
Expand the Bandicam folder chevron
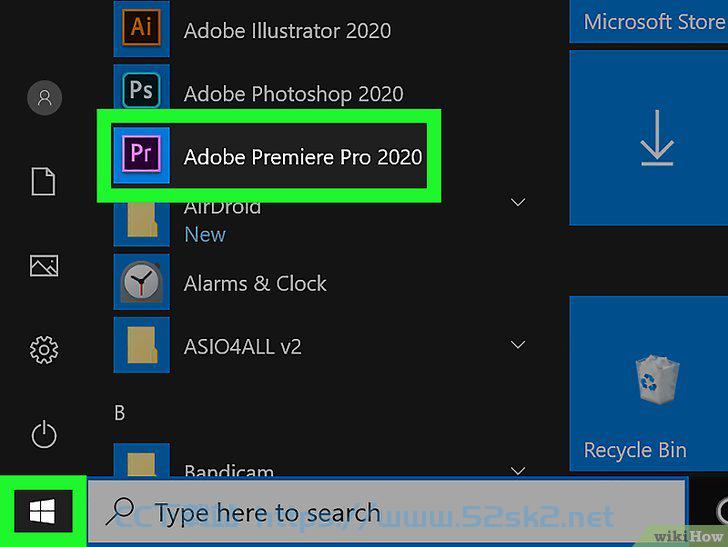518,470
